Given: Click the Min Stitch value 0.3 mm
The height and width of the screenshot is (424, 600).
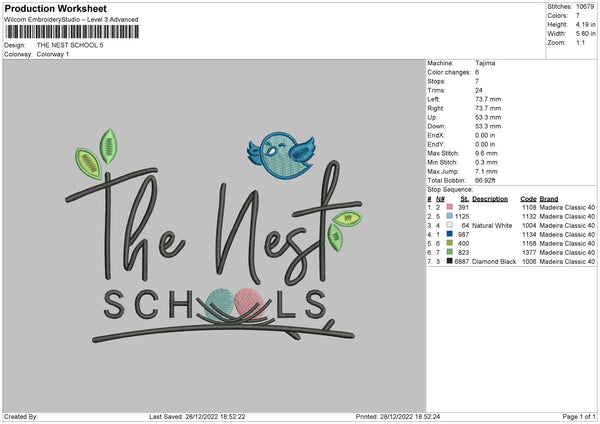Looking at the screenshot, I should pyautogui.click(x=486, y=162).
